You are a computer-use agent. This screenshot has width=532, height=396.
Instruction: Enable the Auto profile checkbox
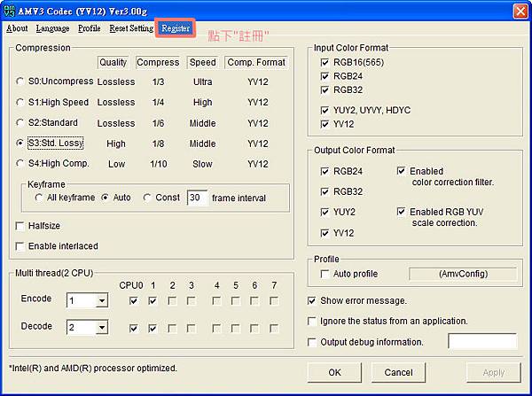(x=325, y=275)
